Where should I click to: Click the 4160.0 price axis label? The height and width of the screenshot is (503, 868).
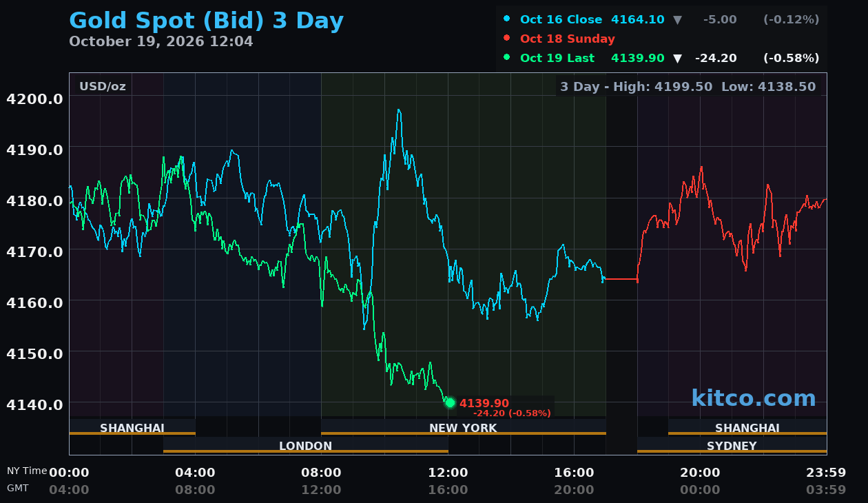tap(34, 302)
